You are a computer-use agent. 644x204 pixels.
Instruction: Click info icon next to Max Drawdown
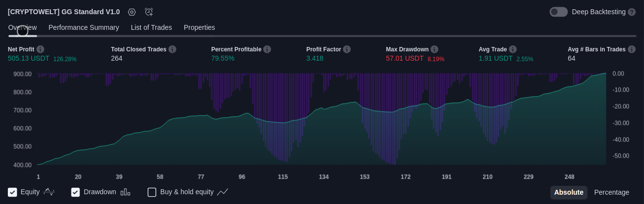[x=434, y=49]
